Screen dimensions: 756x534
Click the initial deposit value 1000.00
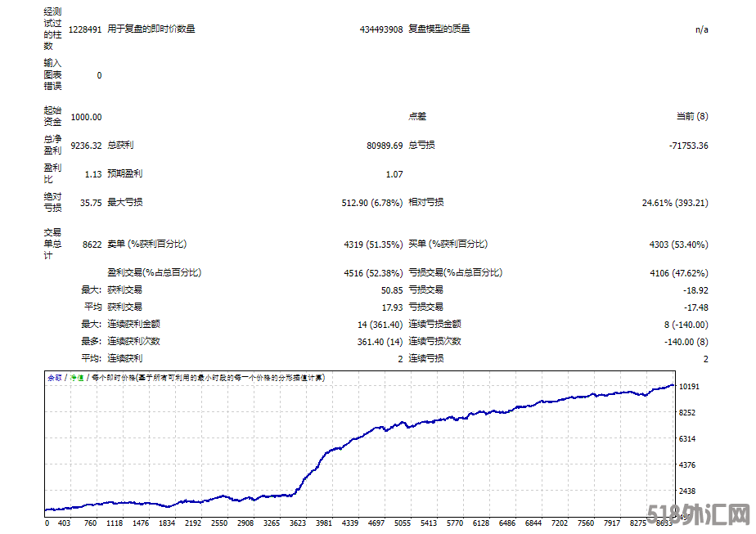click(x=86, y=118)
